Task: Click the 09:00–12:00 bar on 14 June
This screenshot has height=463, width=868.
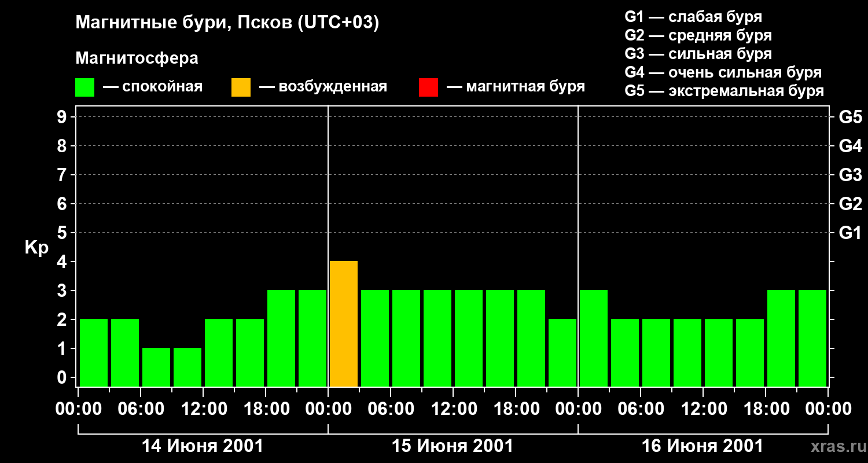Action: 187,367
